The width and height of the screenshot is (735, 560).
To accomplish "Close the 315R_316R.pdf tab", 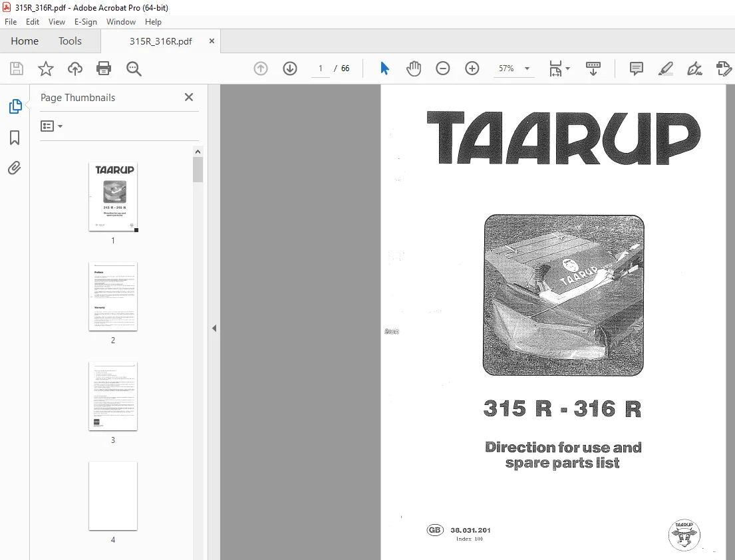I will [212, 41].
